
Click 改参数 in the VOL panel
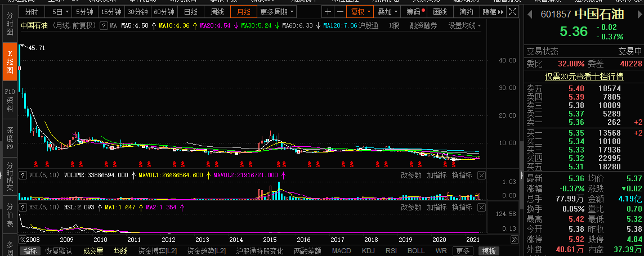(411, 176)
